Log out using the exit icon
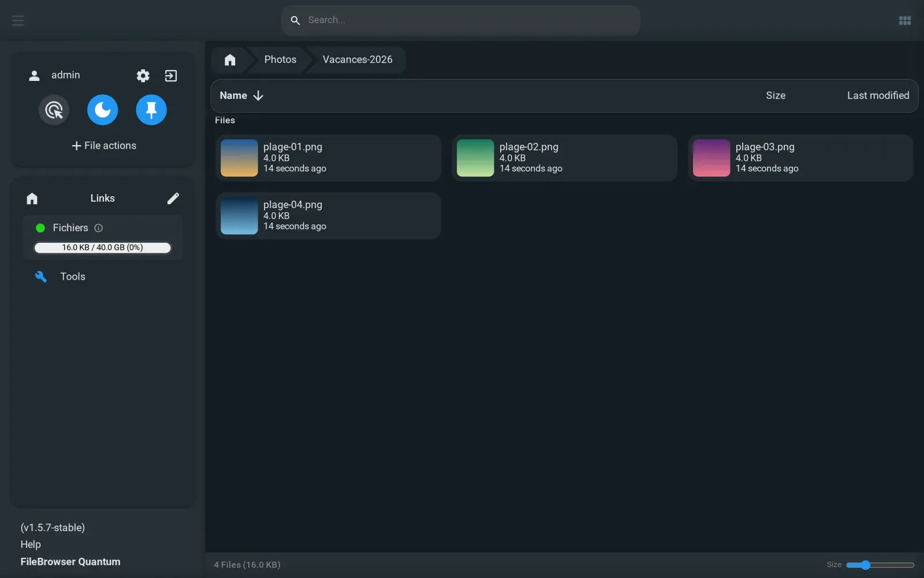The image size is (924, 578). [x=171, y=76]
